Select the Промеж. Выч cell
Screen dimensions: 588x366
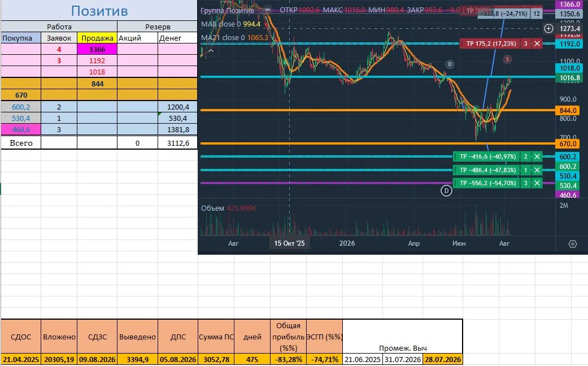(x=403, y=337)
